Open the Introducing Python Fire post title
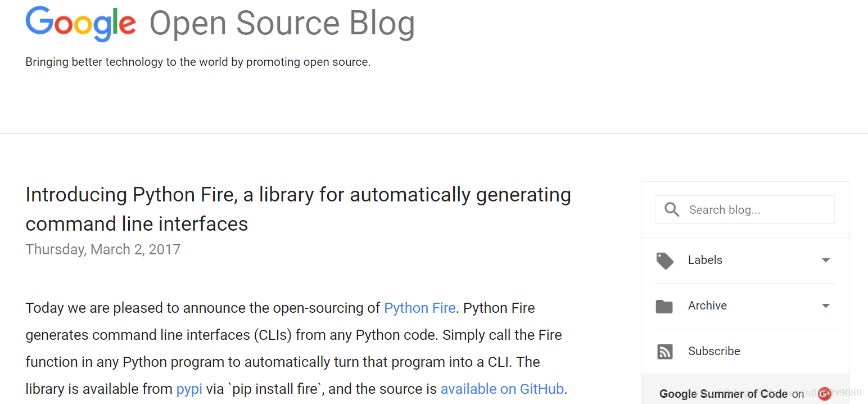The image size is (868, 404). (299, 209)
